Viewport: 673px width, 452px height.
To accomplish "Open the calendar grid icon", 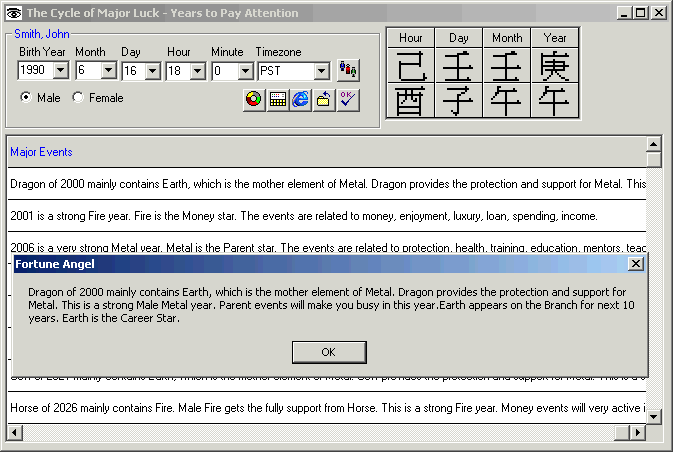I will coord(278,99).
